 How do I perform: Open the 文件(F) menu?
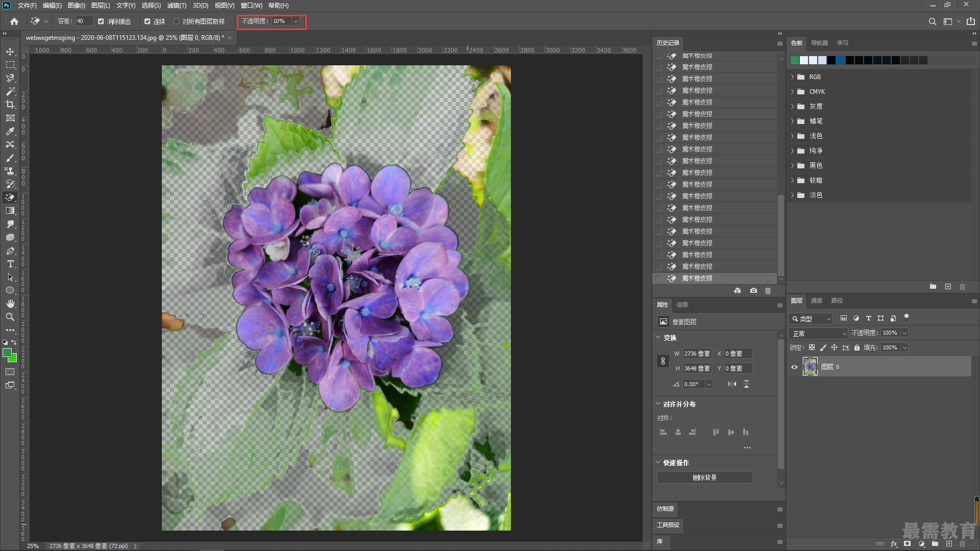click(27, 5)
